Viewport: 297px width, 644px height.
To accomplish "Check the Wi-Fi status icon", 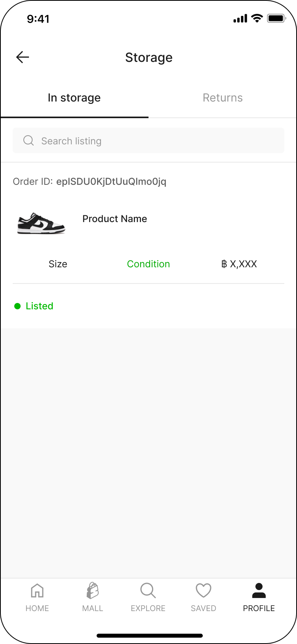I will click(x=257, y=18).
